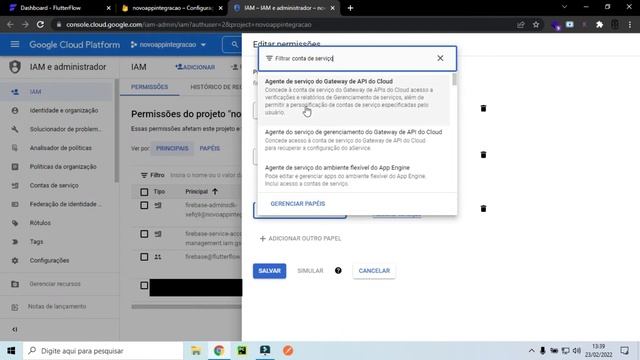Click the Federação de identidade sidebar icon
The height and width of the screenshot is (360, 640).
[x=15, y=204]
